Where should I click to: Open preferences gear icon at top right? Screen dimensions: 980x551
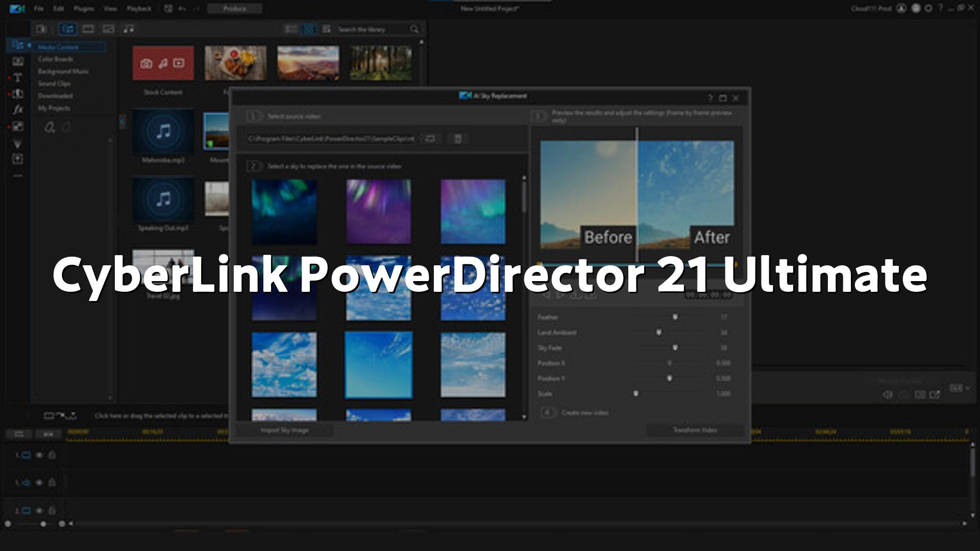click(928, 8)
